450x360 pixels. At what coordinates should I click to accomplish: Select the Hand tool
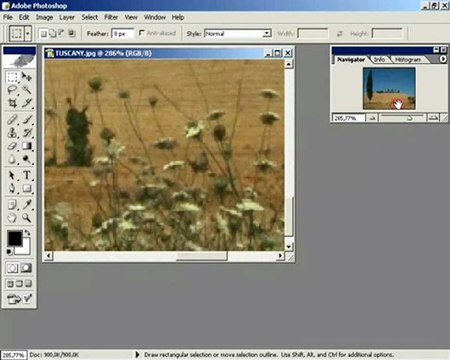[x=12, y=218]
